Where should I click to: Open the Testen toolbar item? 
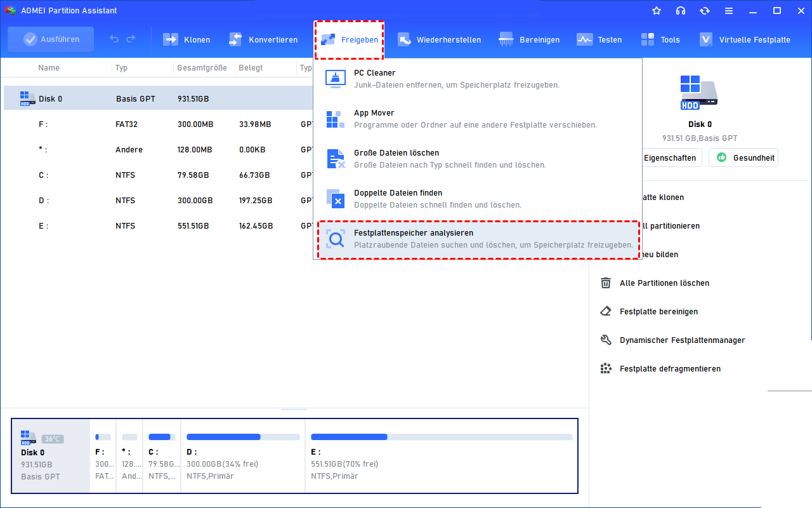(x=599, y=39)
